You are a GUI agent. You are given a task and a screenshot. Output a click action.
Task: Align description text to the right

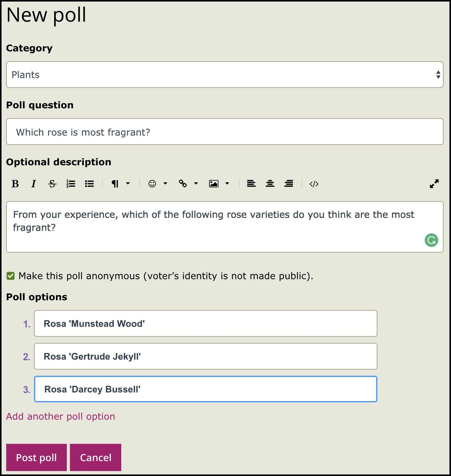coord(289,184)
